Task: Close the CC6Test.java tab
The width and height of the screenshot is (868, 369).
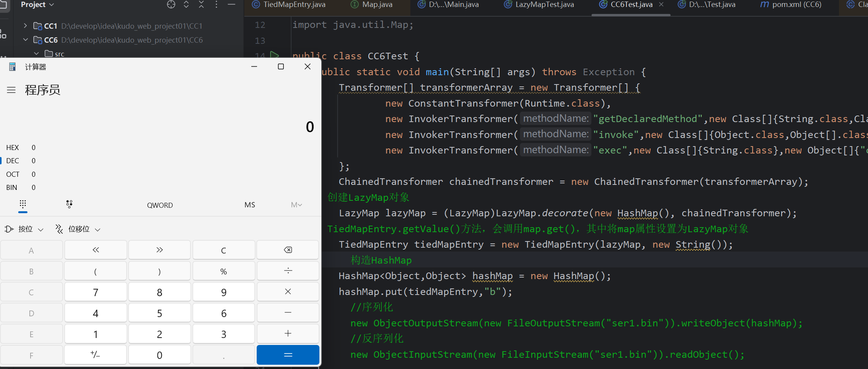Action: coord(661,5)
